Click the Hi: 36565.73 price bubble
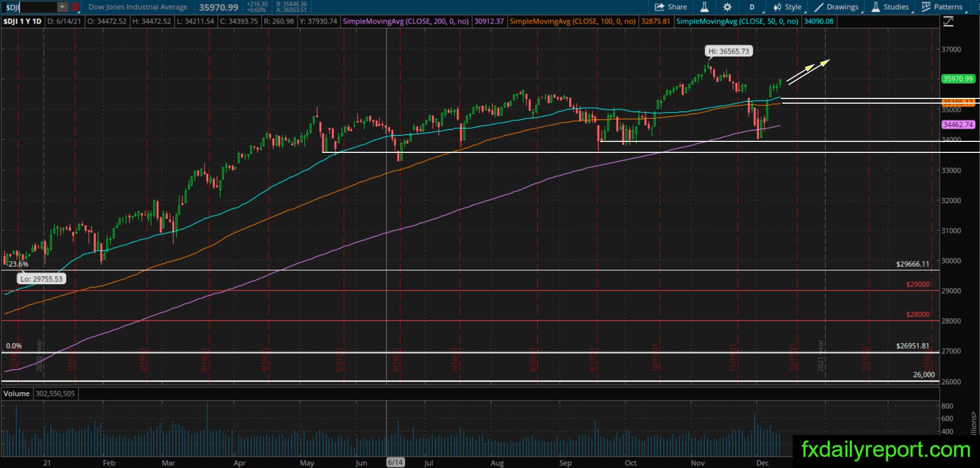980x468 pixels. pos(728,51)
